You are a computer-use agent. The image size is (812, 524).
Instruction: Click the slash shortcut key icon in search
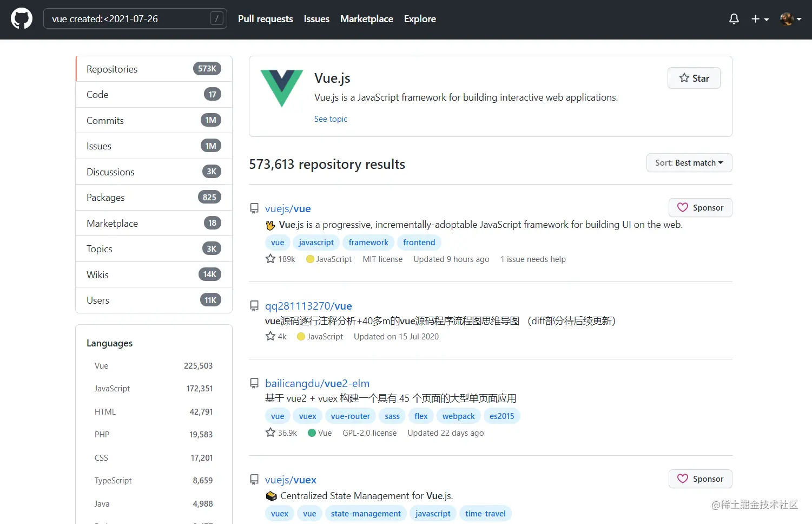216,19
